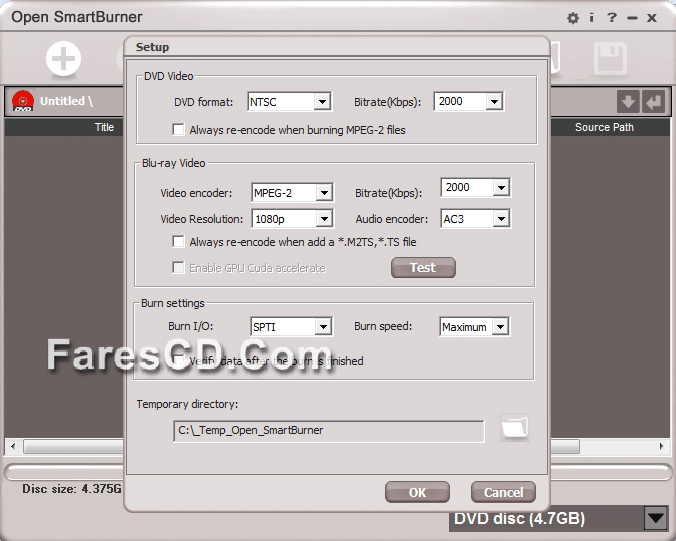The height and width of the screenshot is (541, 676).
Task: Check Always re-encode when add M2TS/TS file
Action: pos(178,242)
